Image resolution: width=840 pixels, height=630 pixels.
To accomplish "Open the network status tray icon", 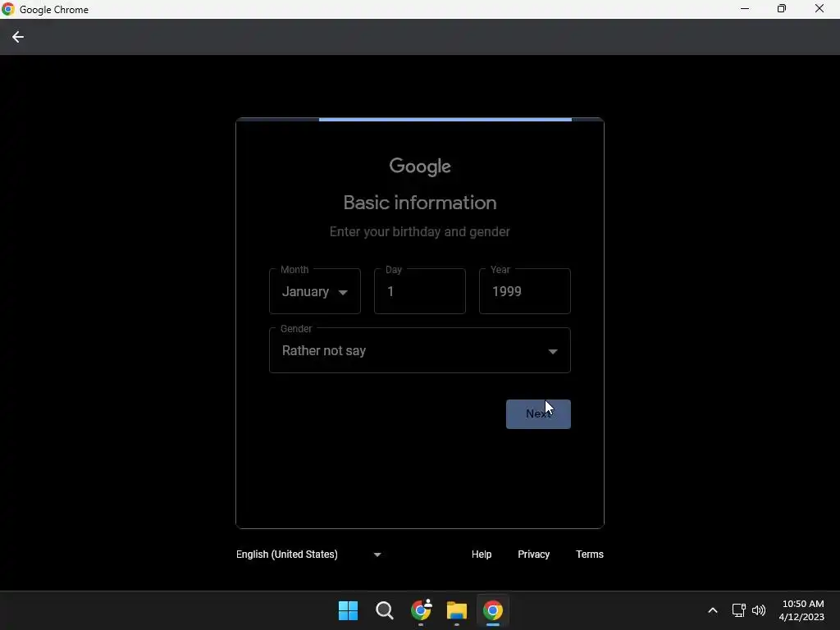I will coord(739,610).
